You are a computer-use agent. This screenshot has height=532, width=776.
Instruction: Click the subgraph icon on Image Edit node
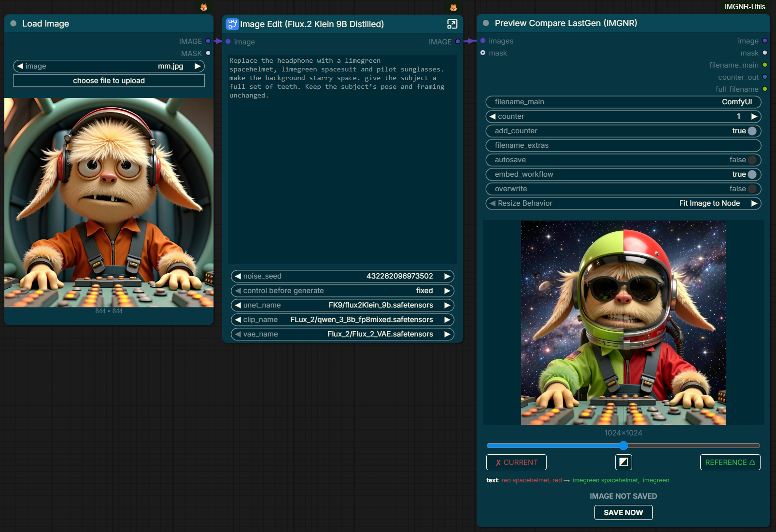(x=232, y=24)
